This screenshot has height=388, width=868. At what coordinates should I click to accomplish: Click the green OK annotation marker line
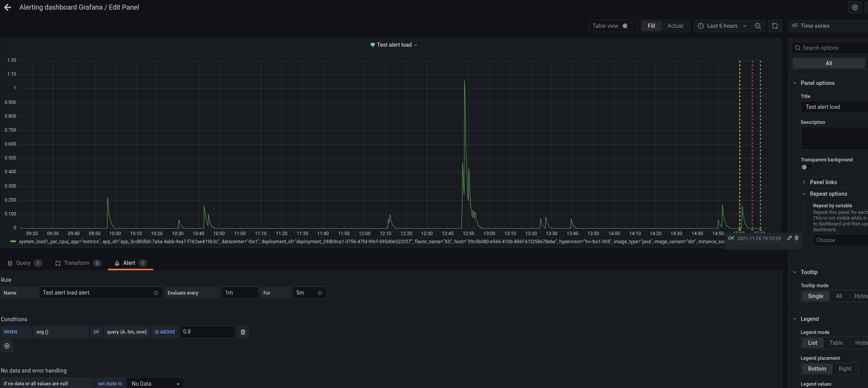(761, 145)
